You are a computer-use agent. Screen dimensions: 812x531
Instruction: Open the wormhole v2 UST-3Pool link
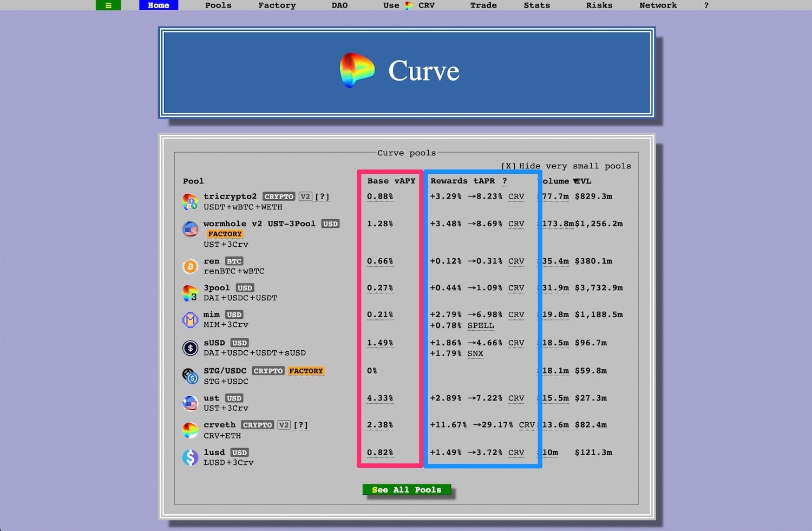pos(259,224)
